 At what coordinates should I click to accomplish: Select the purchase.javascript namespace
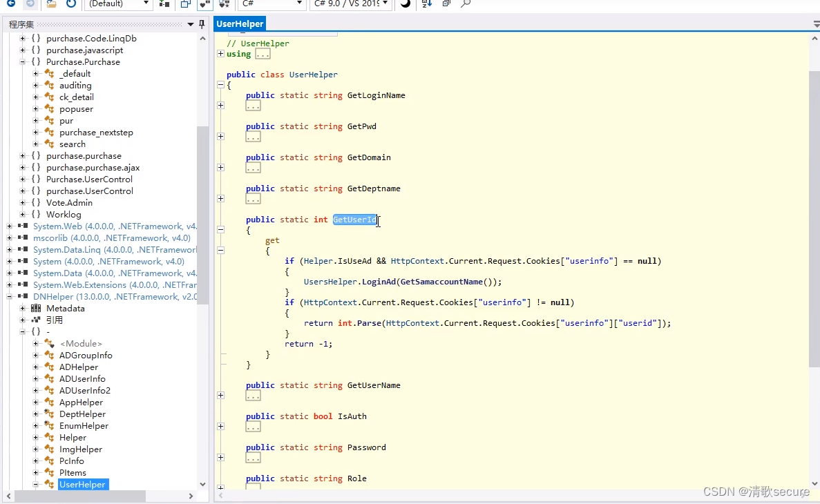[85, 50]
